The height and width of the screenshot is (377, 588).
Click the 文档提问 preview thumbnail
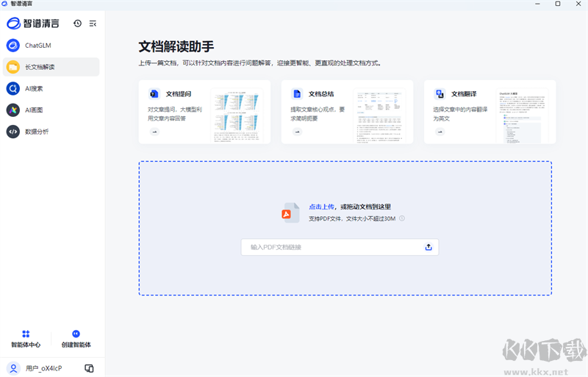click(237, 116)
